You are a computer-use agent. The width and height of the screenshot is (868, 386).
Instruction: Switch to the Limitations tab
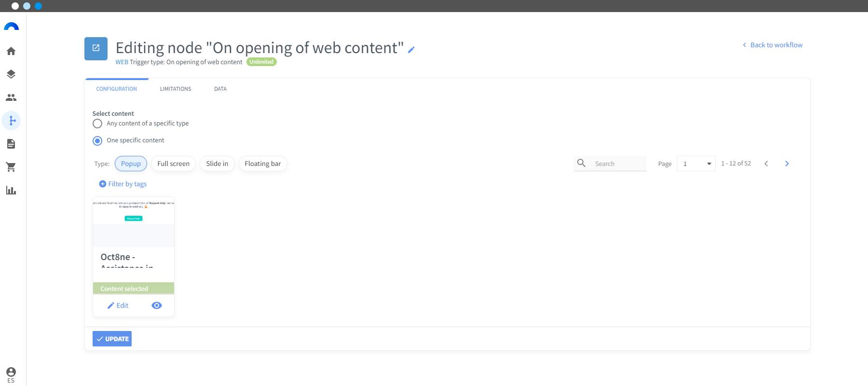point(176,89)
